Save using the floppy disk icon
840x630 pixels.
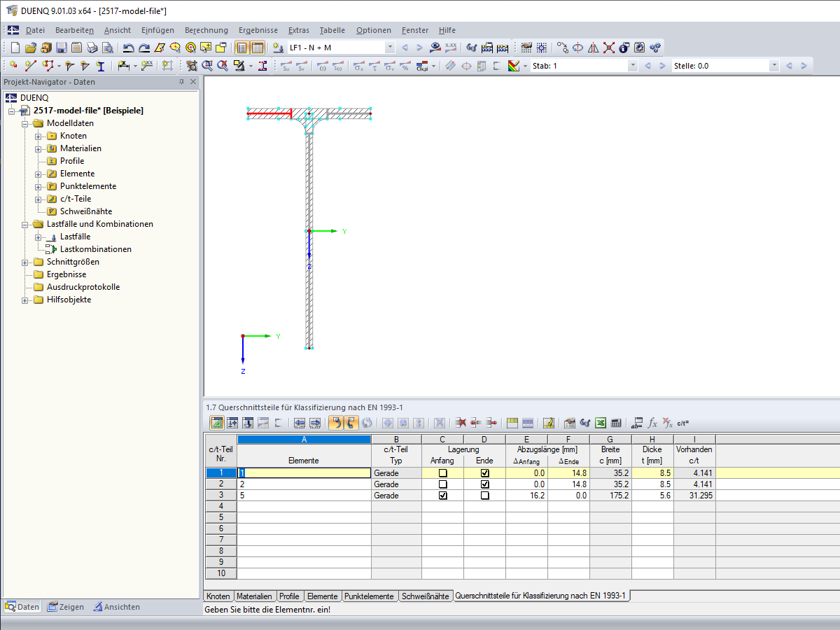[x=62, y=48]
